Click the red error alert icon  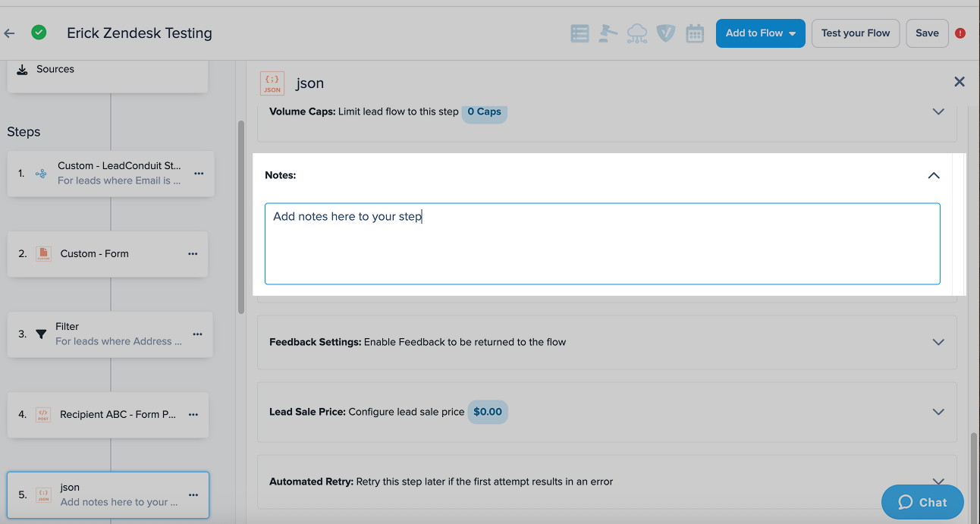coord(960,33)
